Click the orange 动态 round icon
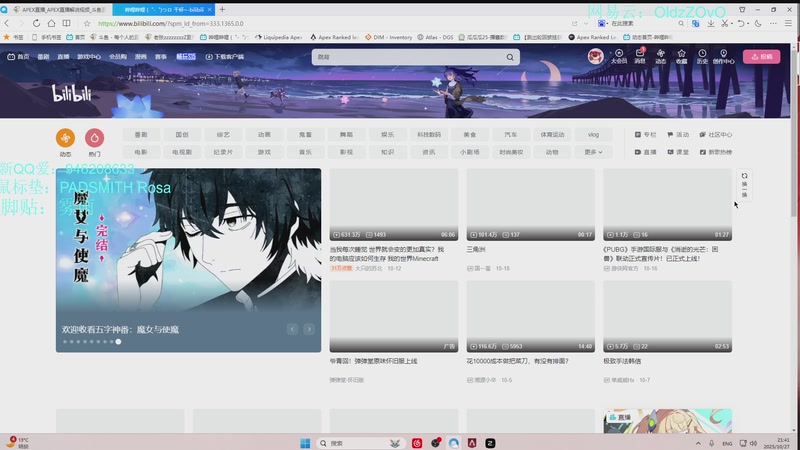This screenshot has height=450, width=800. pyautogui.click(x=65, y=138)
